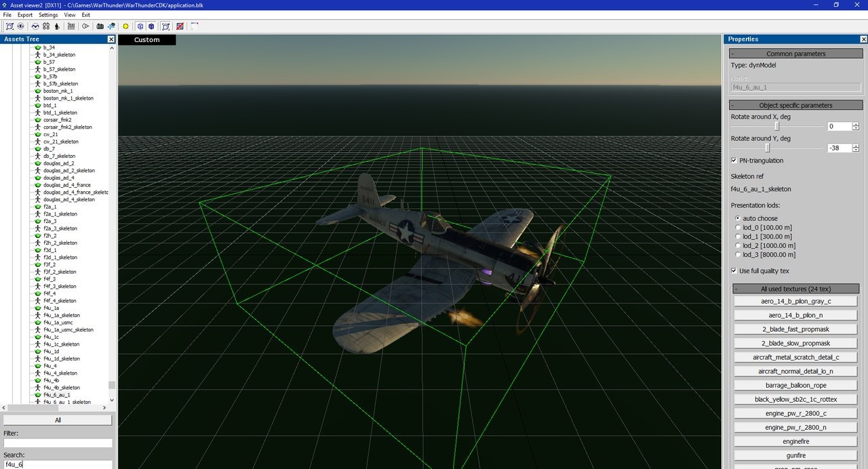Screen dimensions: 868x469
Task: Open the File menu
Action: coord(7,14)
